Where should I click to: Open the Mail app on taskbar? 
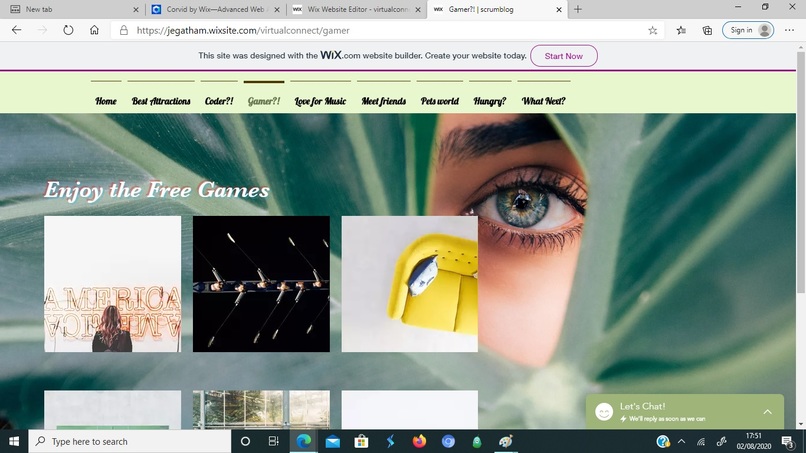333,442
